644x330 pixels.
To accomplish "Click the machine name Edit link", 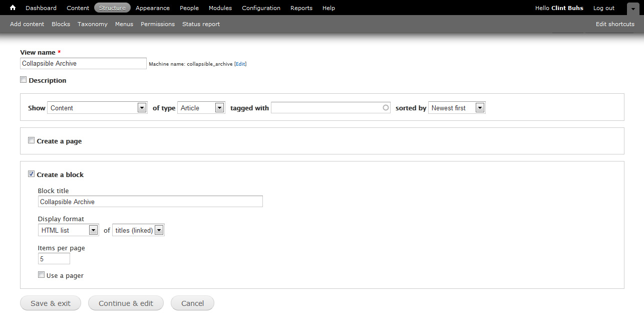I will coord(240,64).
